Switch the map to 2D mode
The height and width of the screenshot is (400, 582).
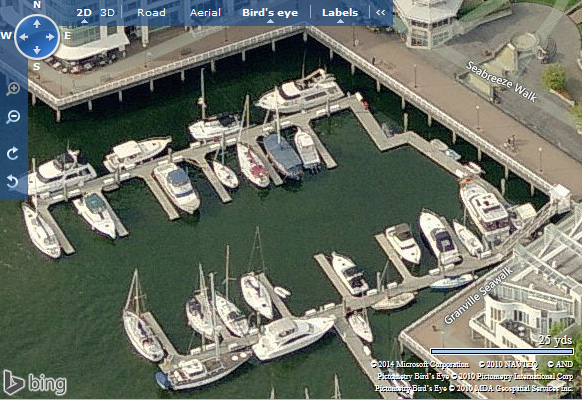pyautogui.click(x=84, y=13)
